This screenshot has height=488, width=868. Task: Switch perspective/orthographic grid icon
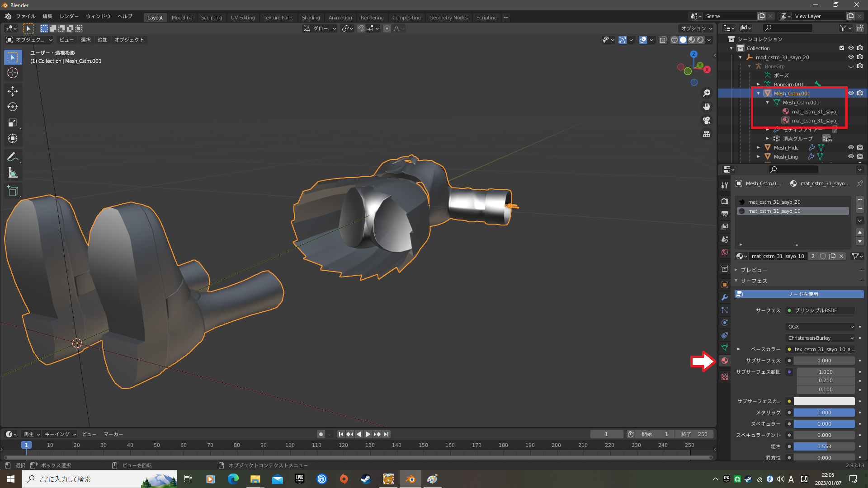707,134
